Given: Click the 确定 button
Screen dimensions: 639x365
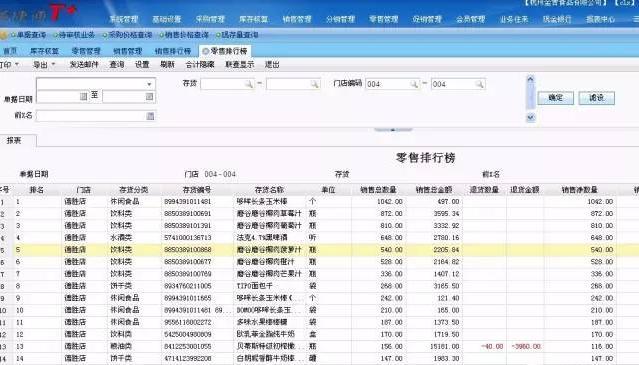Looking at the screenshot, I should (x=555, y=98).
